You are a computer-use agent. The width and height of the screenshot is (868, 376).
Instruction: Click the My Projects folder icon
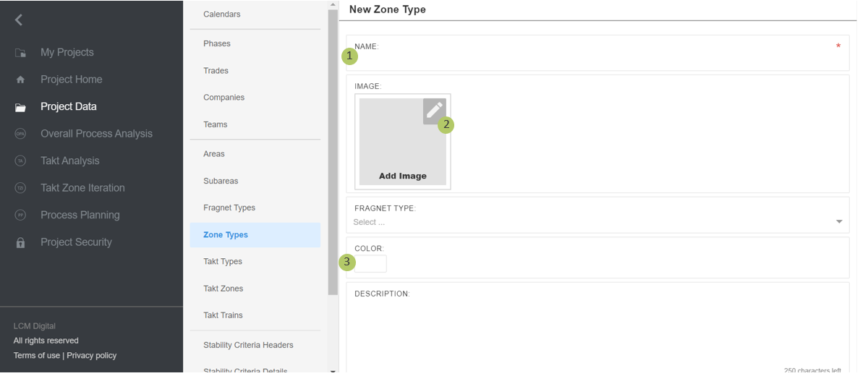pyautogui.click(x=20, y=53)
